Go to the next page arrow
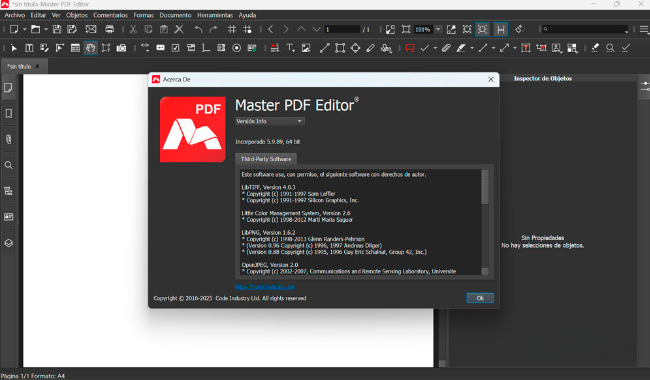Screen dimensions: 650x380 point(286,29)
